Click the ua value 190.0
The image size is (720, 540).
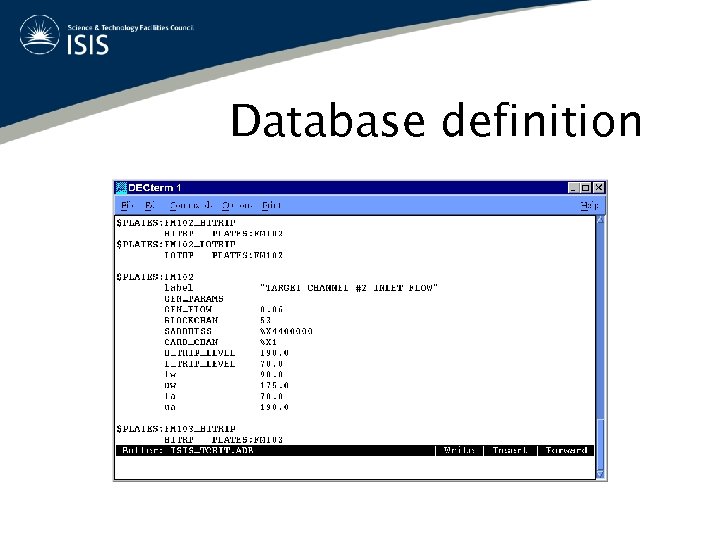coord(274,407)
